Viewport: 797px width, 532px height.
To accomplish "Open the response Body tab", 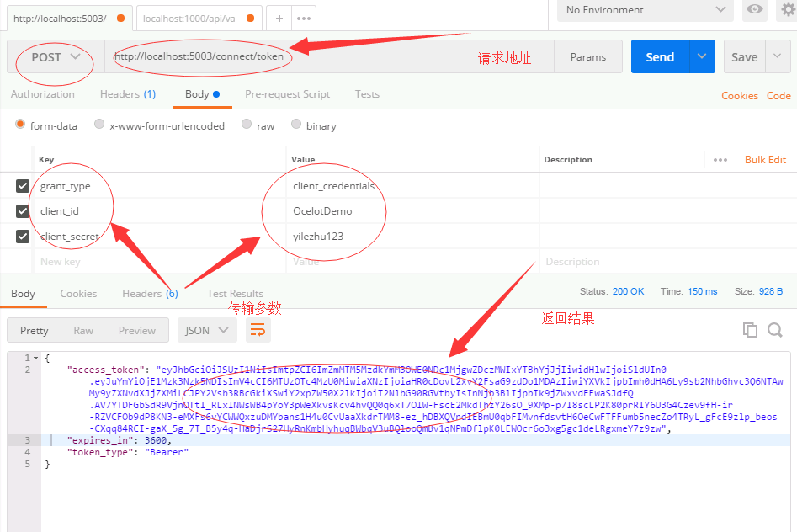I will [24, 294].
